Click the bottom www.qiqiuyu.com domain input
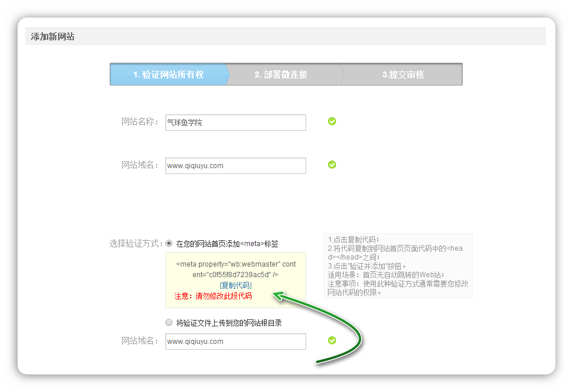Image resolution: width=573 pixels, height=392 pixels. click(x=235, y=342)
